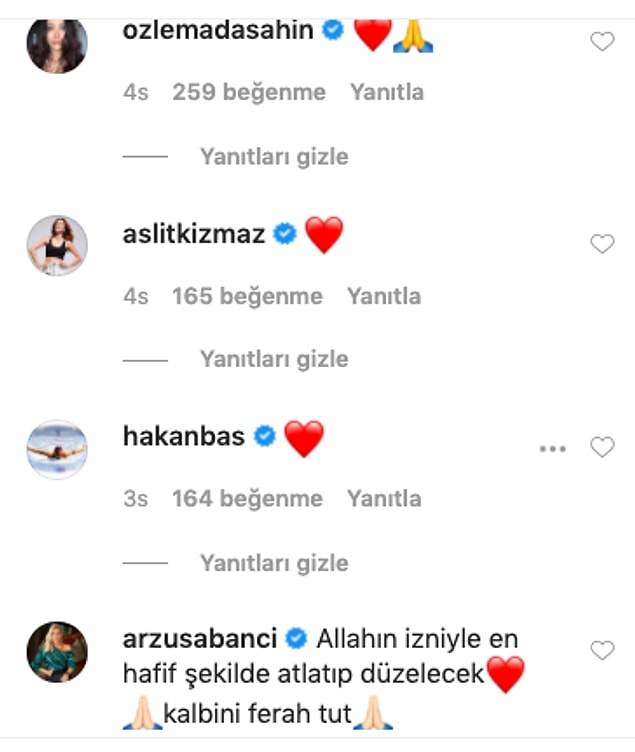Collapse replies under hakanbas's comment
Viewport: 635px width, 752px height.
tap(274, 563)
